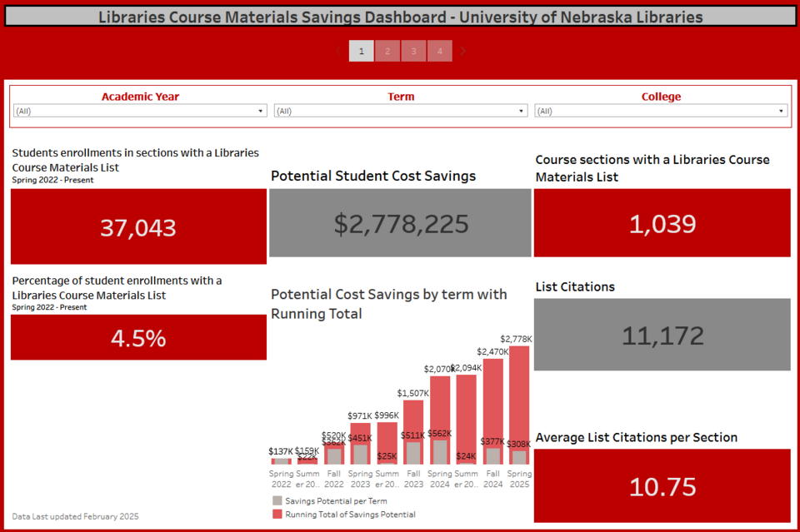Click the Spring 2025 axis label

click(519, 479)
